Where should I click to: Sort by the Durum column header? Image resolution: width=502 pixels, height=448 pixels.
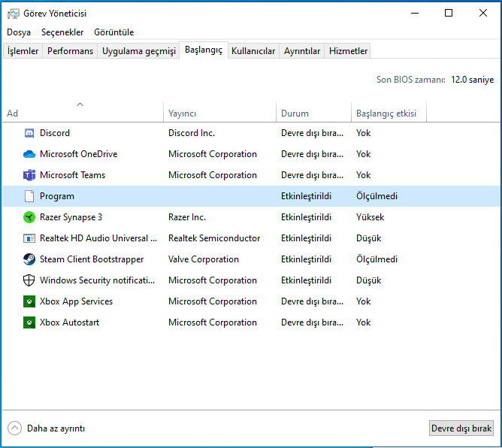click(x=313, y=112)
